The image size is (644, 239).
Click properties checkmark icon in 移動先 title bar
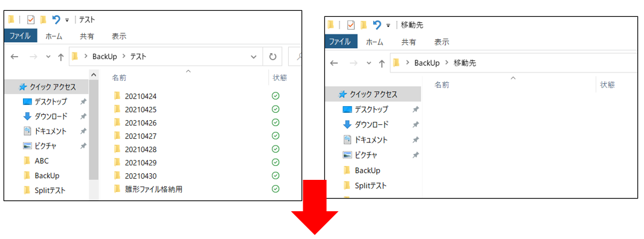[x=351, y=25]
